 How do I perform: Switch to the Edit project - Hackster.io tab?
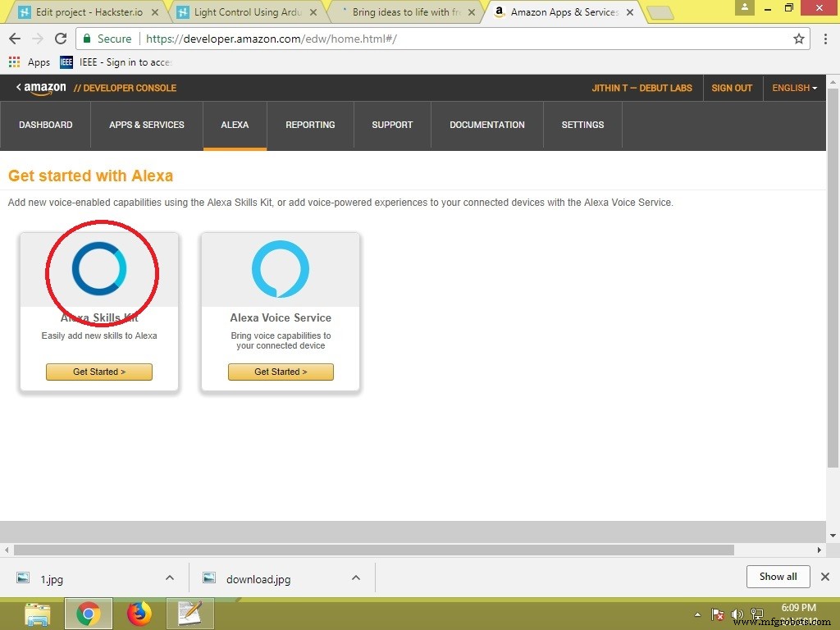coord(86,12)
